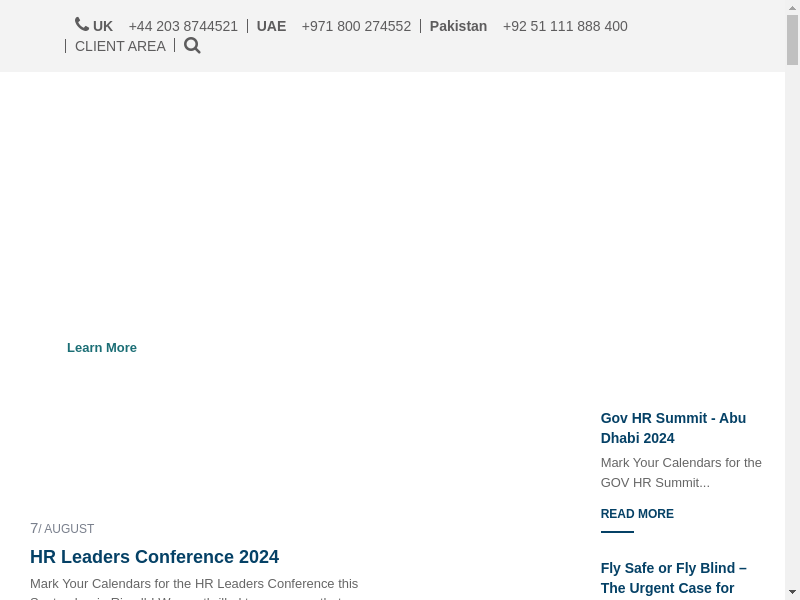Open the CLIENT AREA menu item
This screenshot has height=600, width=800.
tap(120, 46)
